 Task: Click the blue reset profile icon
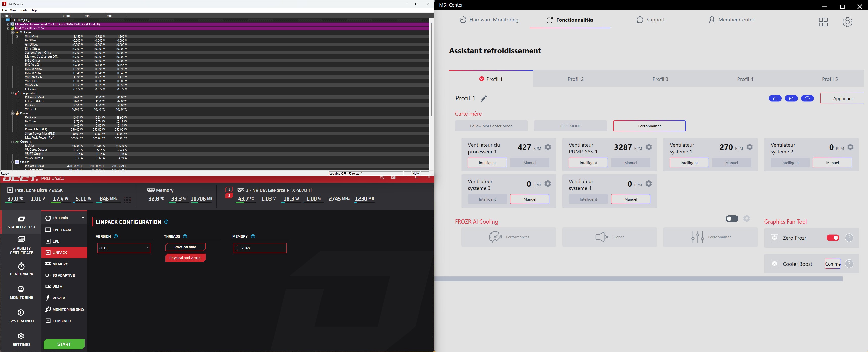point(807,99)
